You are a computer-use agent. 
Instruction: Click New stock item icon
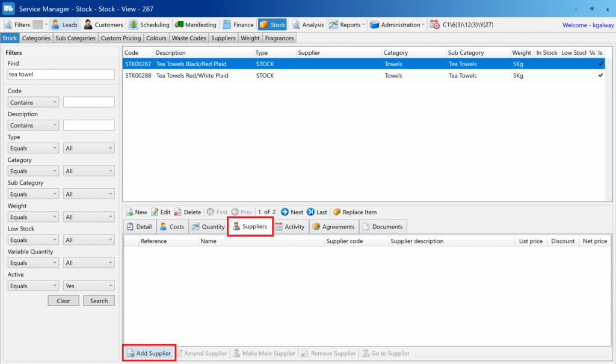point(129,212)
